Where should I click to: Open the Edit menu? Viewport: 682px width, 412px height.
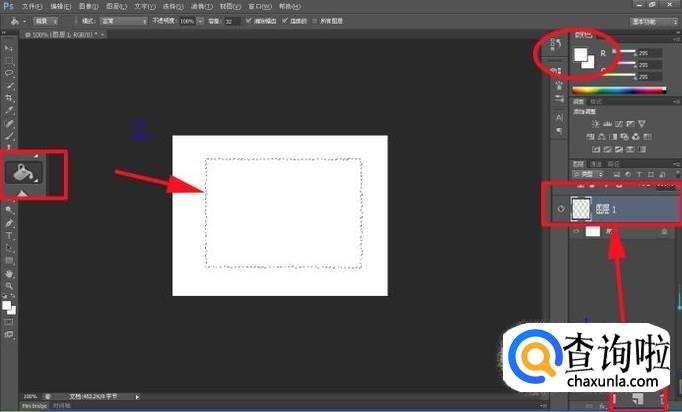coord(60,7)
